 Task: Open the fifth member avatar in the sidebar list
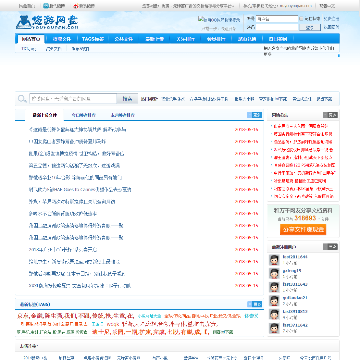274,315
